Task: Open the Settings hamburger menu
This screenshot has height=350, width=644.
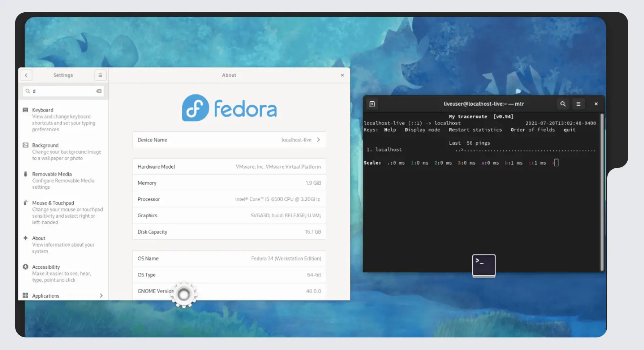Action: coord(100,75)
